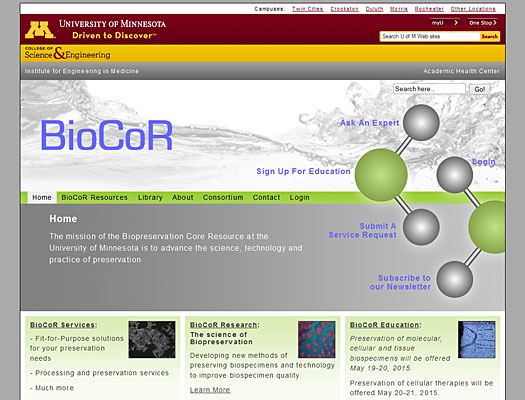Open Login in the green menu bar
Viewport: 525px width, 400px height.
tap(299, 197)
